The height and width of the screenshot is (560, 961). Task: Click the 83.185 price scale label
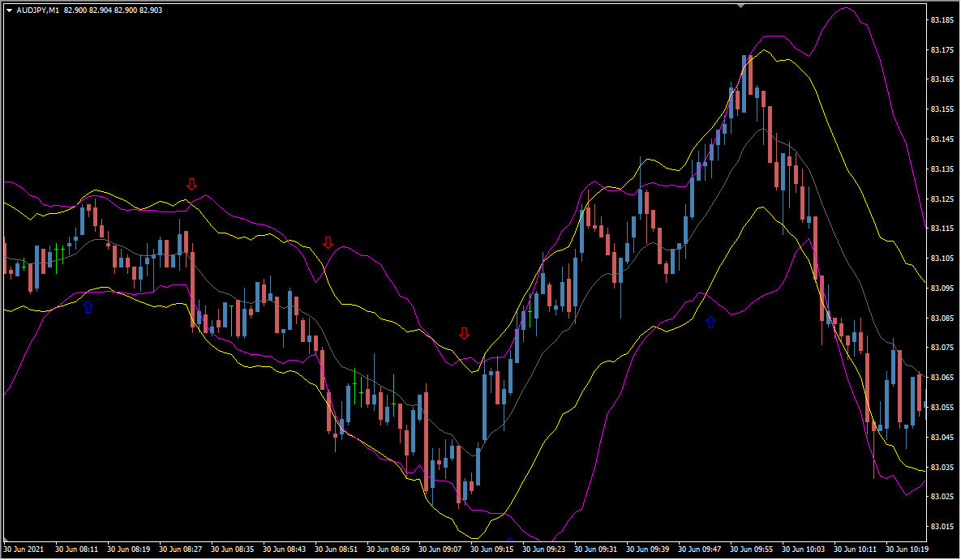(x=942, y=20)
